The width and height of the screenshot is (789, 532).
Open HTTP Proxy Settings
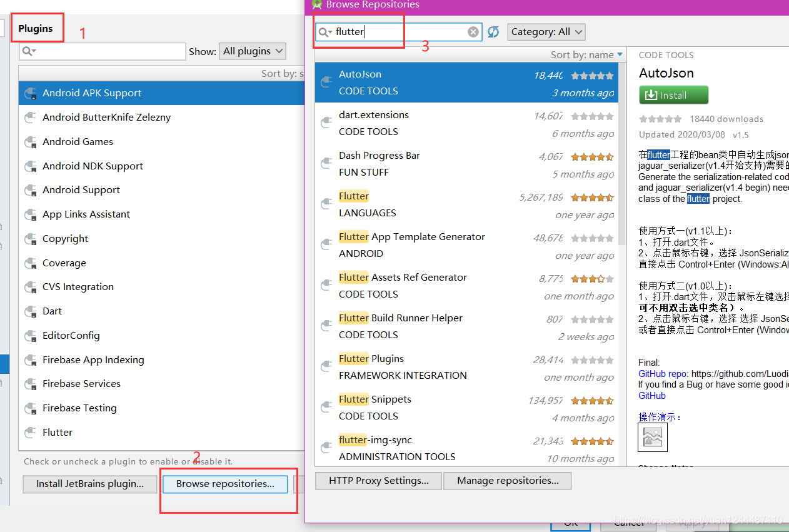pyautogui.click(x=379, y=481)
